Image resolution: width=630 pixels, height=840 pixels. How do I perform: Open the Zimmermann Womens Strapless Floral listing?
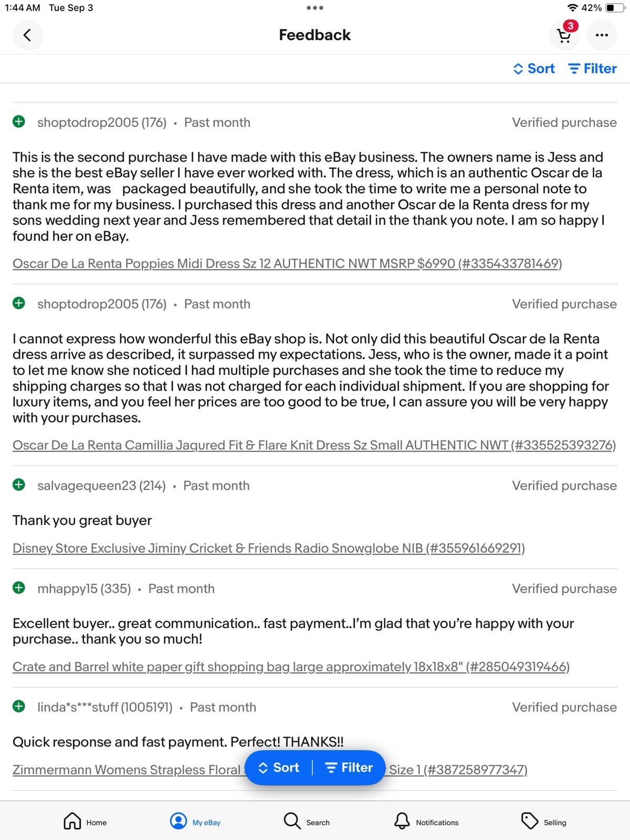pos(126,770)
